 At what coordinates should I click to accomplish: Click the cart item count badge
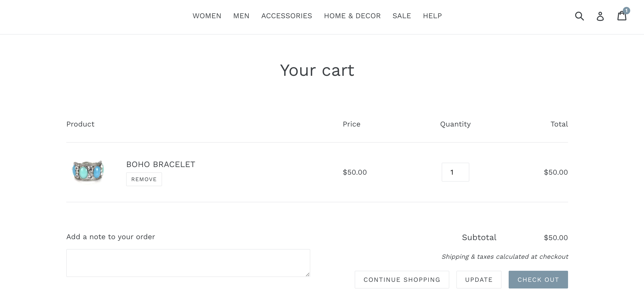tap(627, 11)
